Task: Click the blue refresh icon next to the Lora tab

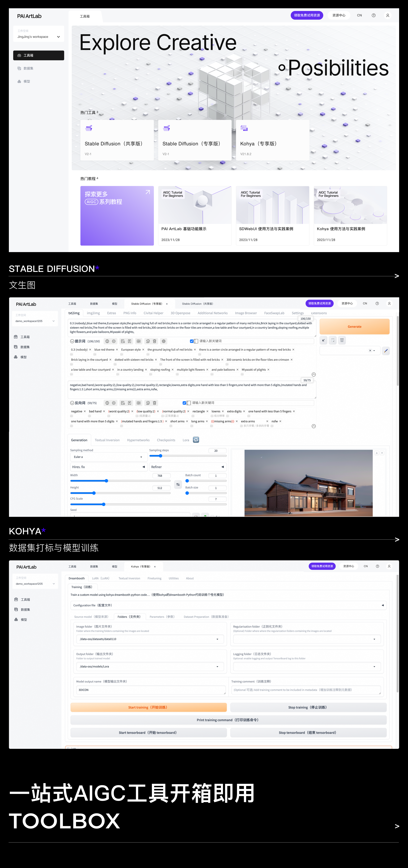Action: pos(196,440)
